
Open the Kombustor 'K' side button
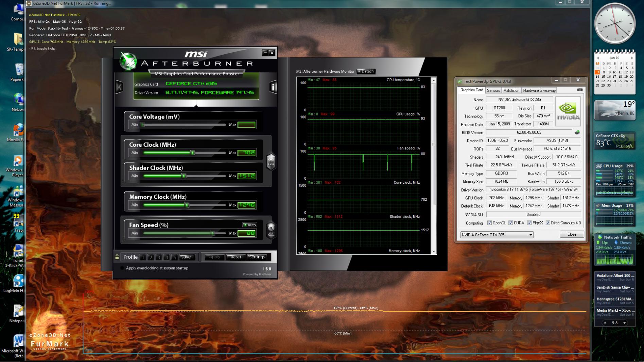click(x=119, y=87)
